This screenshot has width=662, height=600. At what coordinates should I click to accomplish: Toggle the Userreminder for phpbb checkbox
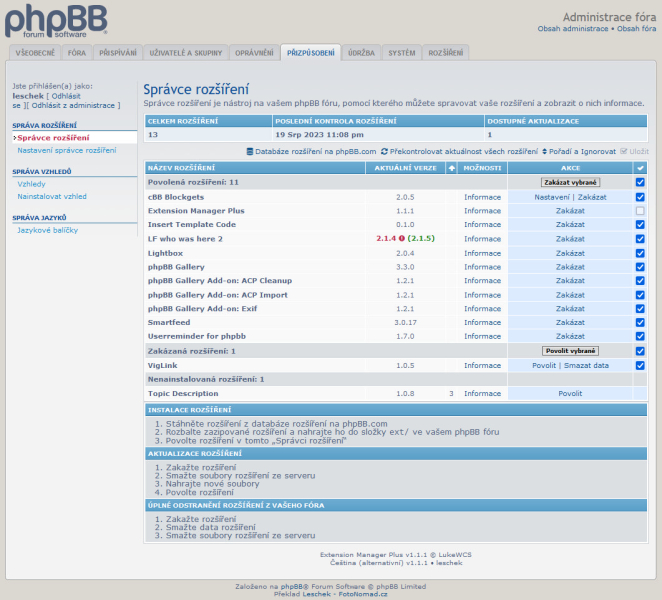(640, 336)
